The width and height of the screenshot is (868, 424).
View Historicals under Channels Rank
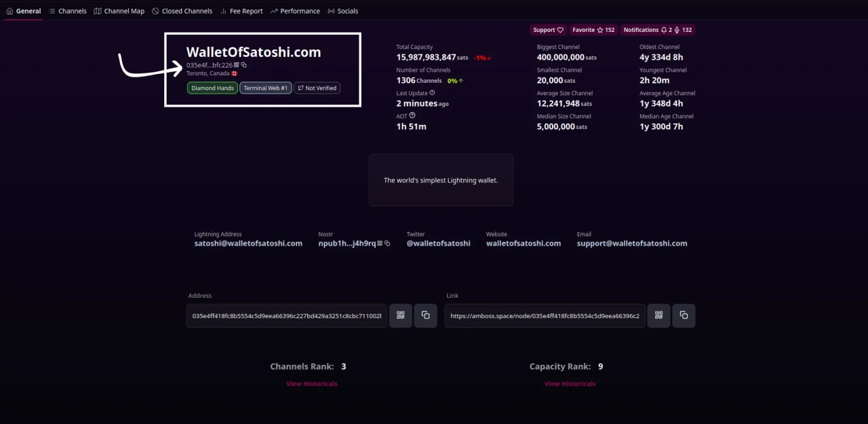tap(311, 384)
